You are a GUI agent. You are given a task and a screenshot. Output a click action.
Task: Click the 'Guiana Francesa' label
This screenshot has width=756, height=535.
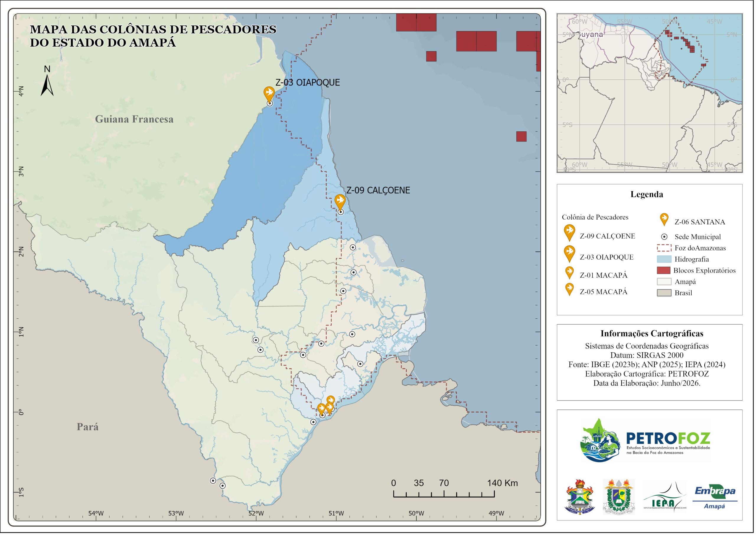pyautogui.click(x=134, y=119)
